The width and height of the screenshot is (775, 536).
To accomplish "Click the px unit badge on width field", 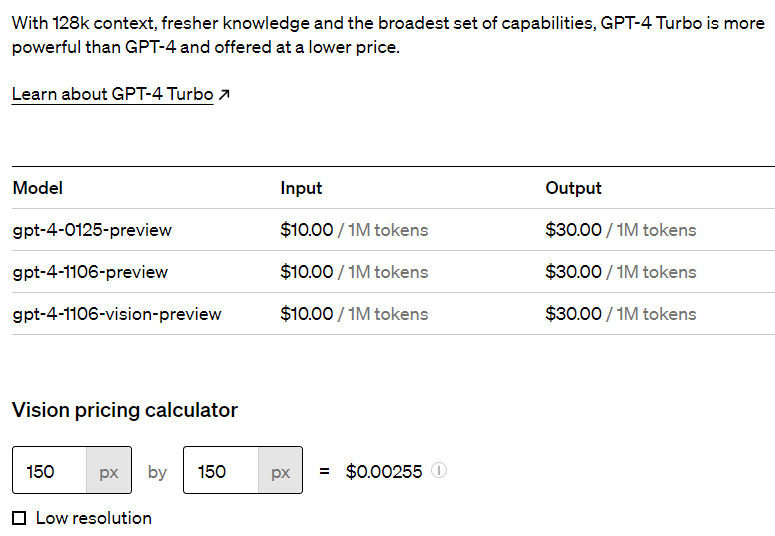I will point(109,471).
